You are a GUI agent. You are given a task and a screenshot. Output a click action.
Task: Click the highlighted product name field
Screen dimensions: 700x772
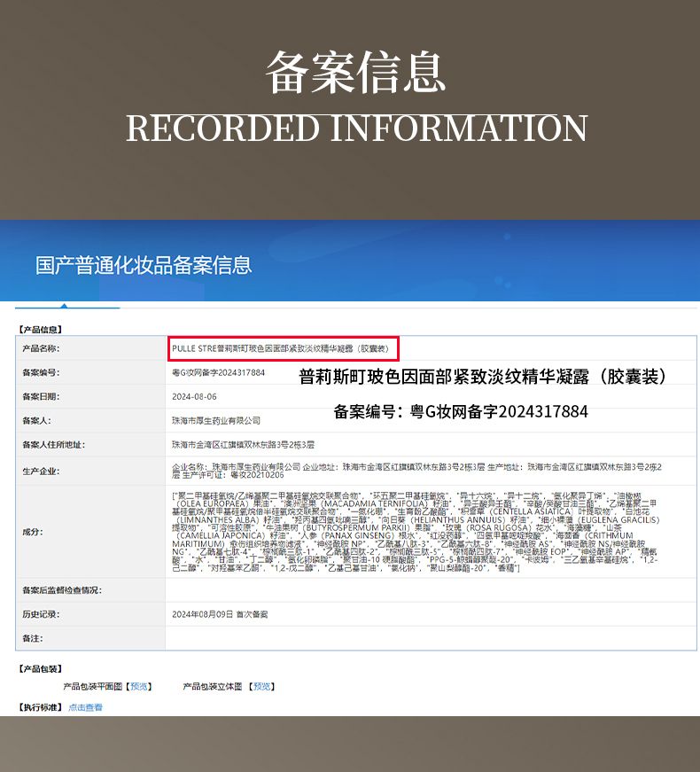284,349
